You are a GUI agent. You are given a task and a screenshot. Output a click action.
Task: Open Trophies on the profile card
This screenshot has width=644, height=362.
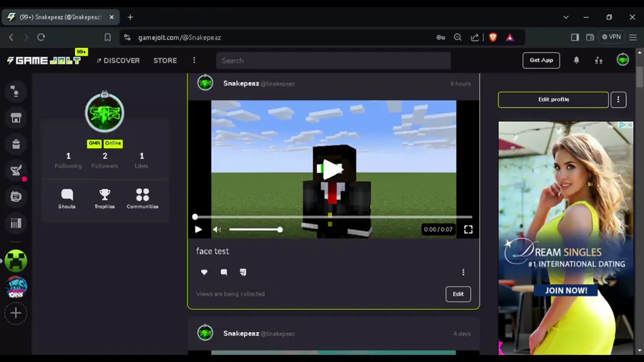(104, 199)
